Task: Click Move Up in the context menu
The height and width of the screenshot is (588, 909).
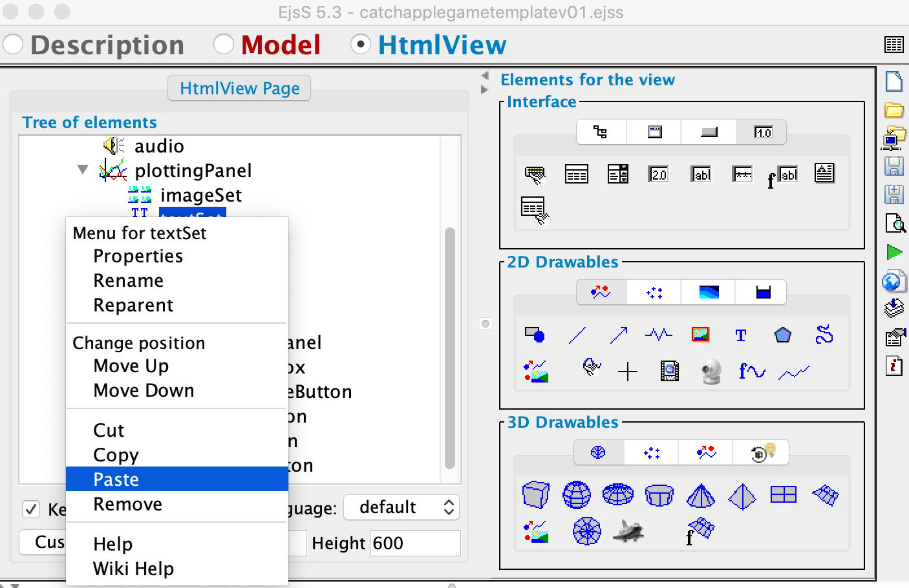Action: 131,366
